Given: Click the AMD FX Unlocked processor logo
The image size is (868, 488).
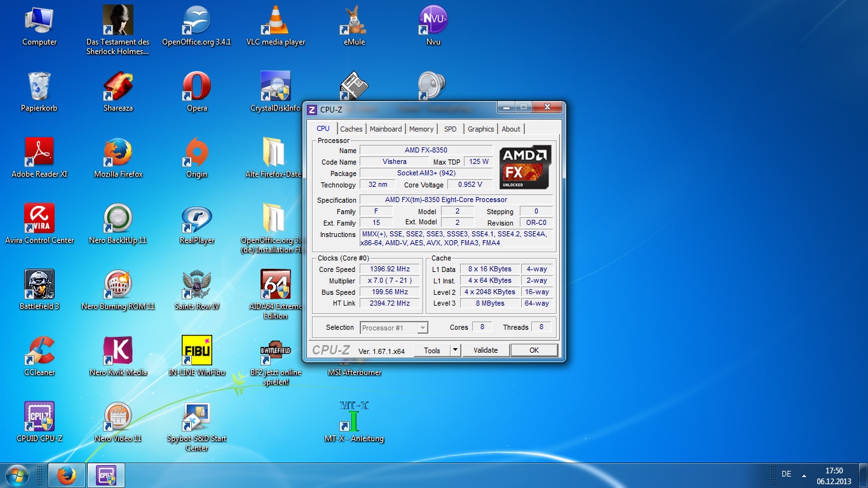Looking at the screenshot, I should (525, 167).
